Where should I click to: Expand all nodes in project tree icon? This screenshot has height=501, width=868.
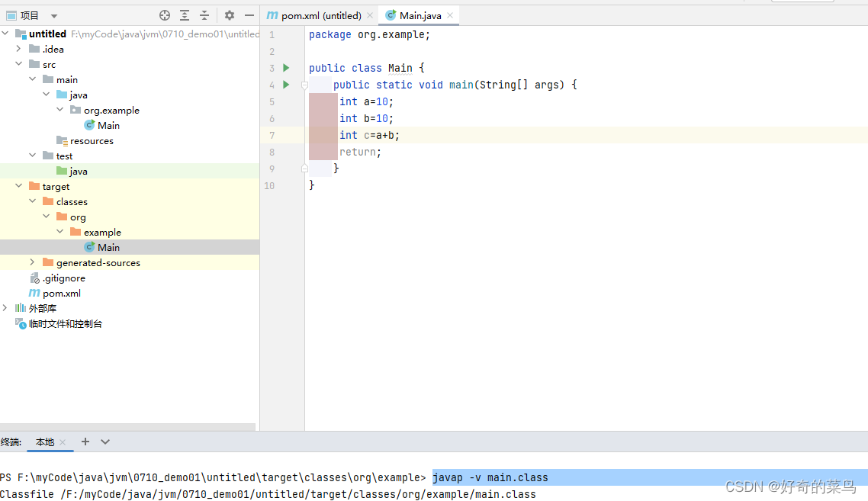tap(185, 14)
